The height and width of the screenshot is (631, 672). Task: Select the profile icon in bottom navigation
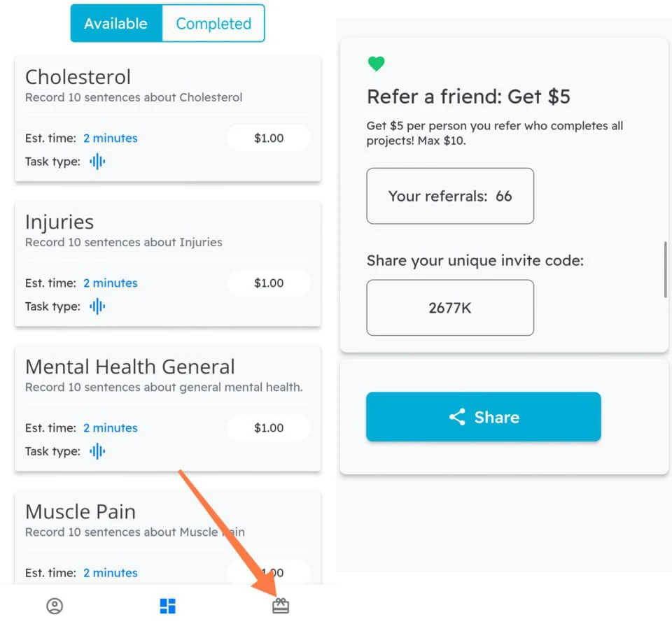pos(55,606)
